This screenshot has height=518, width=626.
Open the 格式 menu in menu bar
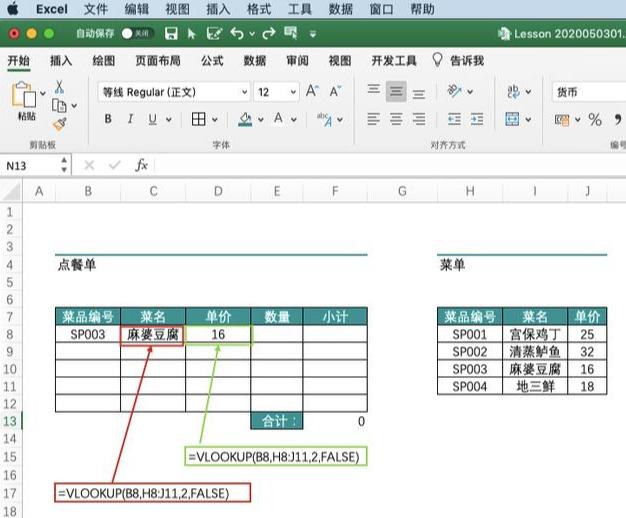click(259, 9)
